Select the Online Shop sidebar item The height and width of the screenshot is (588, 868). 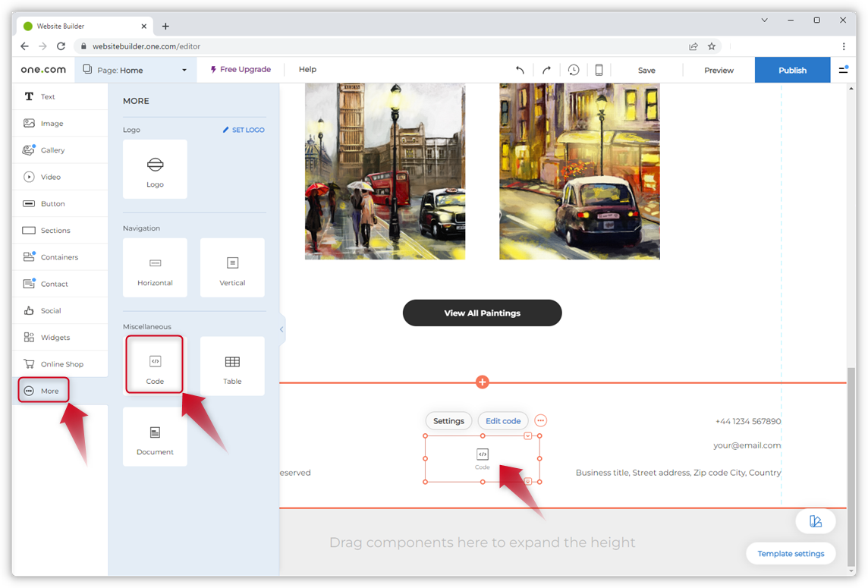(x=60, y=364)
